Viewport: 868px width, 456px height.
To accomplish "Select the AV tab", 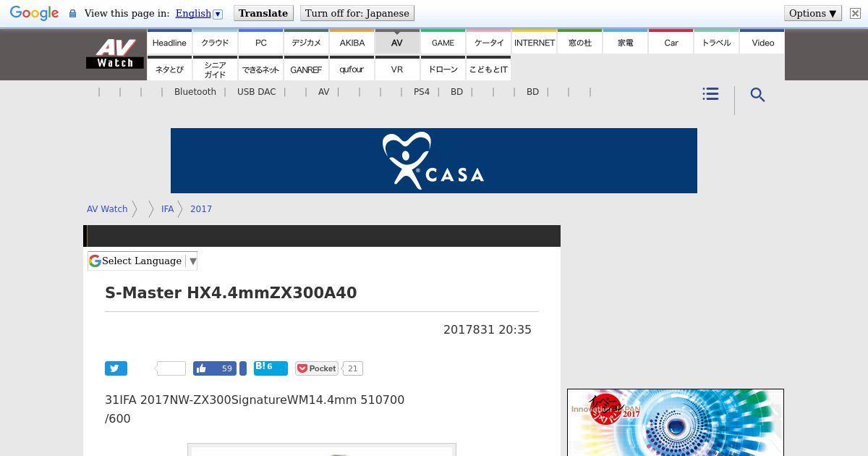I will pyautogui.click(x=397, y=43).
